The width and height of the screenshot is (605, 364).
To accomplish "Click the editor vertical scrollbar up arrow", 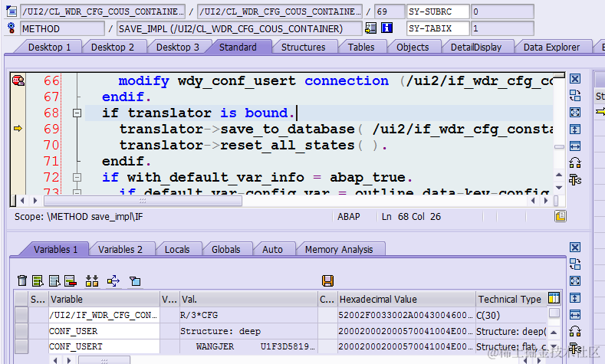I will pos(559,175).
